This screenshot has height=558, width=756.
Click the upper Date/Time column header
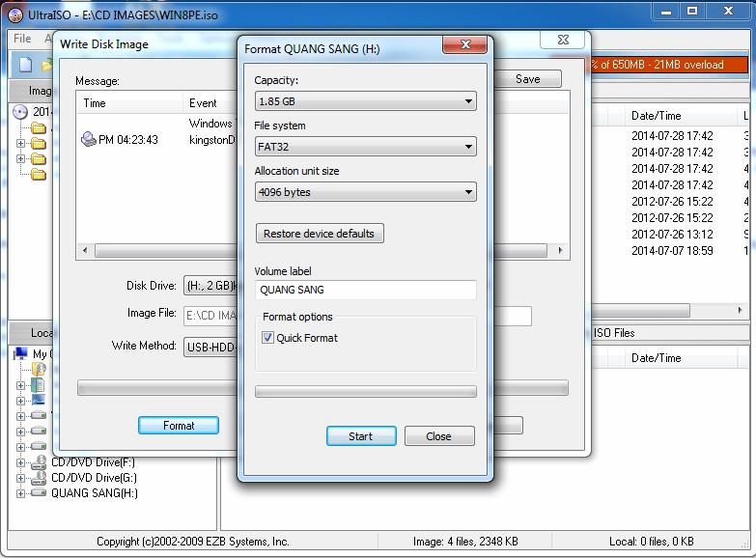[x=679, y=116]
